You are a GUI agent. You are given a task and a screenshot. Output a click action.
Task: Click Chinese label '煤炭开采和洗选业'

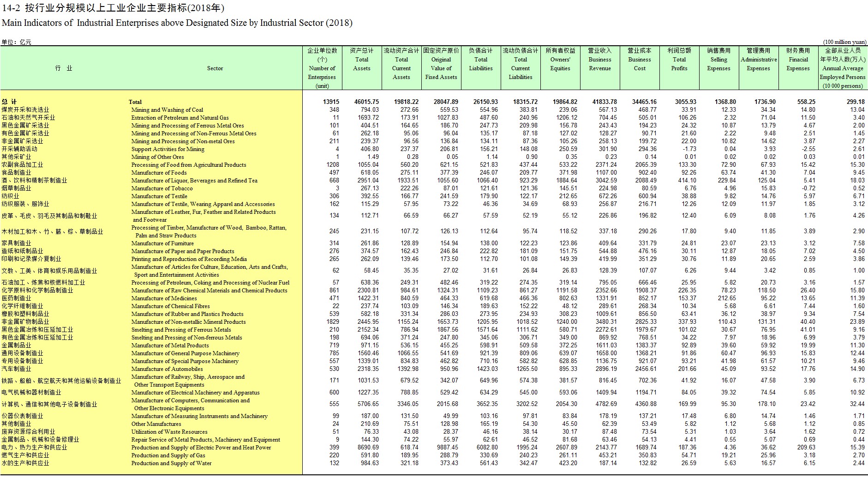(25, 110)
